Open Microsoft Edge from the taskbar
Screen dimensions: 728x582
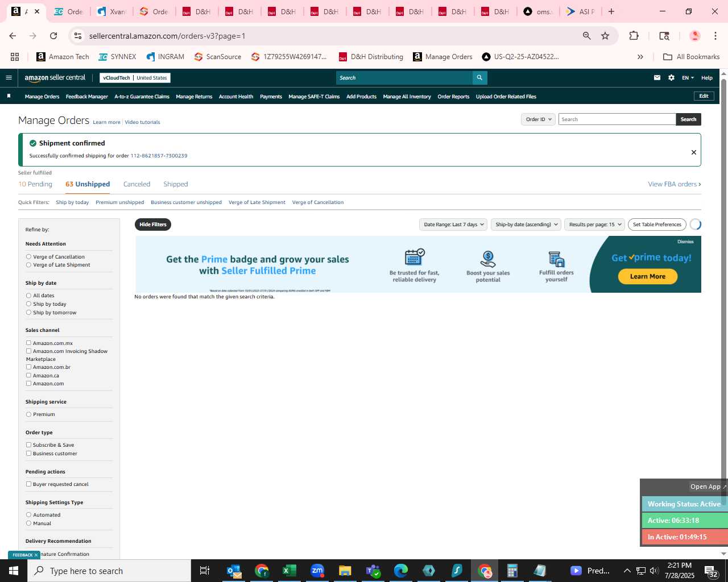(x=401, y=571)
